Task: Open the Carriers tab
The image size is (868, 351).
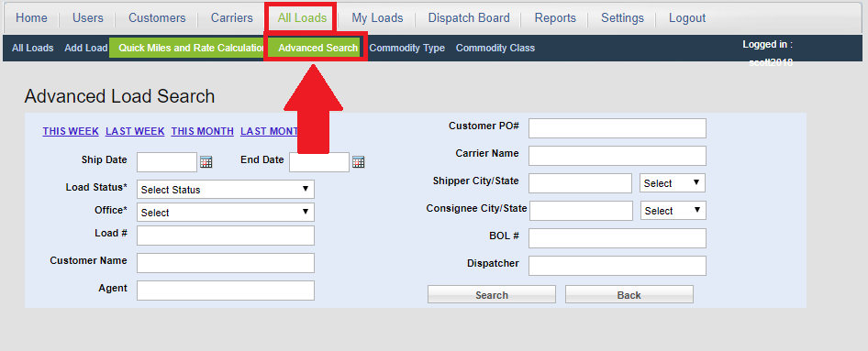Action: click(232, 17)
